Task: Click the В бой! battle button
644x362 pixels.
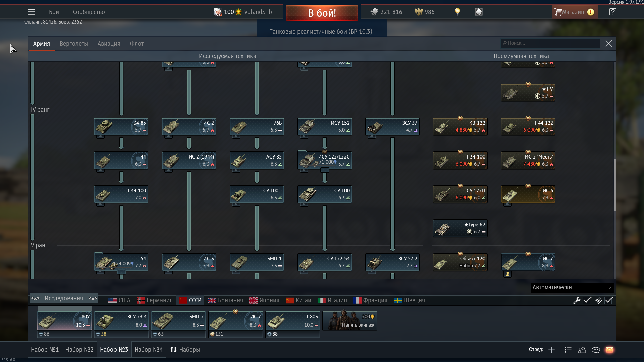Action: point(322,13)
